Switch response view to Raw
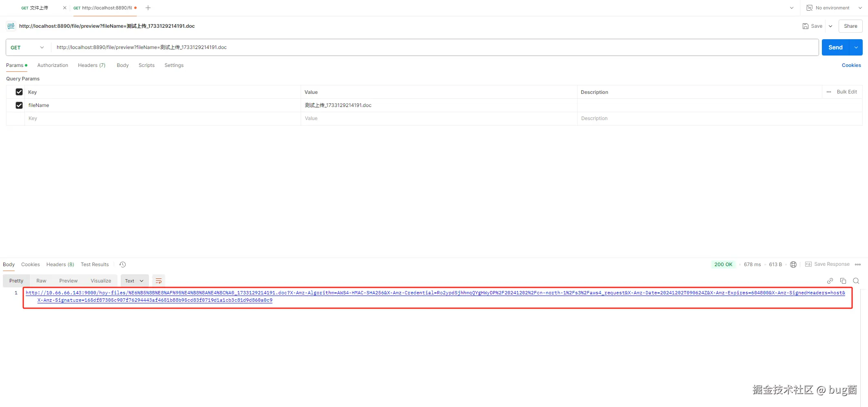 pos(41,281)
